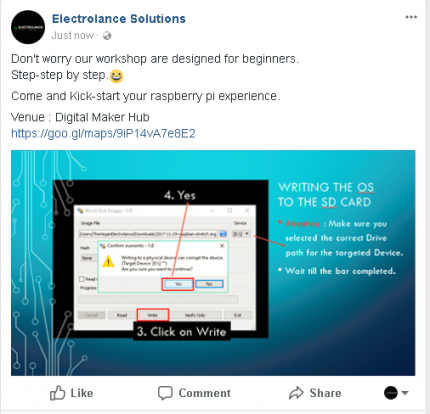The width and height of the screenshot is (430, 414).
Task: Click the globe public audience icon
Action: click(x=107, y=35)
